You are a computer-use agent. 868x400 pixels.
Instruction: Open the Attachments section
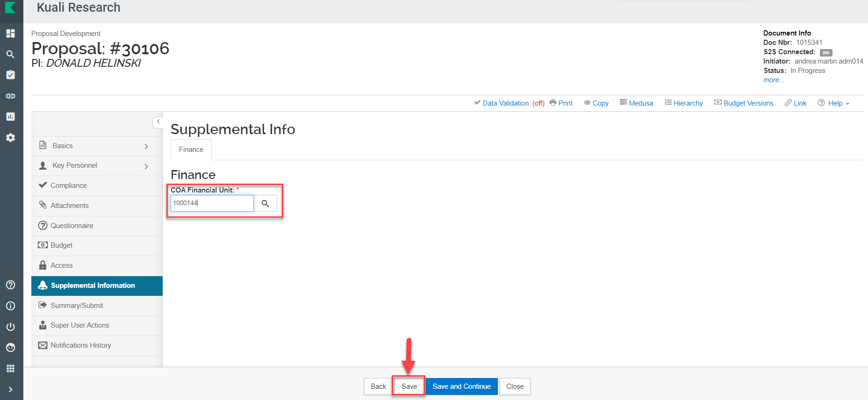pyautogui.click(x=97, y=206)
